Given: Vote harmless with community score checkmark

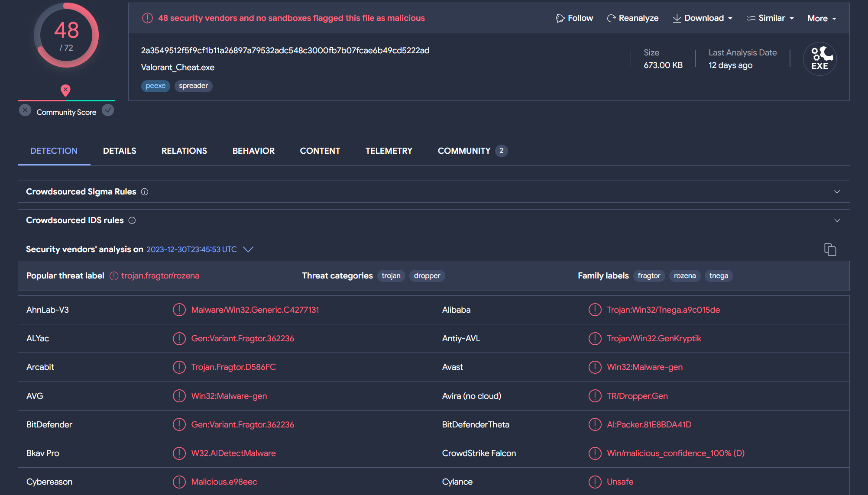Looking at the screenshot, I should [108, 110].
